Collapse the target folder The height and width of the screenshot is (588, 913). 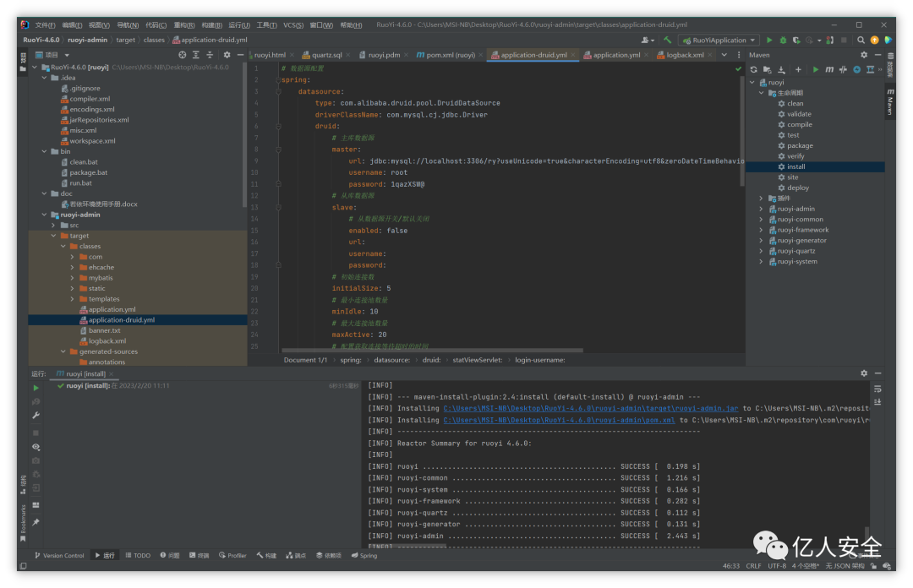[53, 236]
